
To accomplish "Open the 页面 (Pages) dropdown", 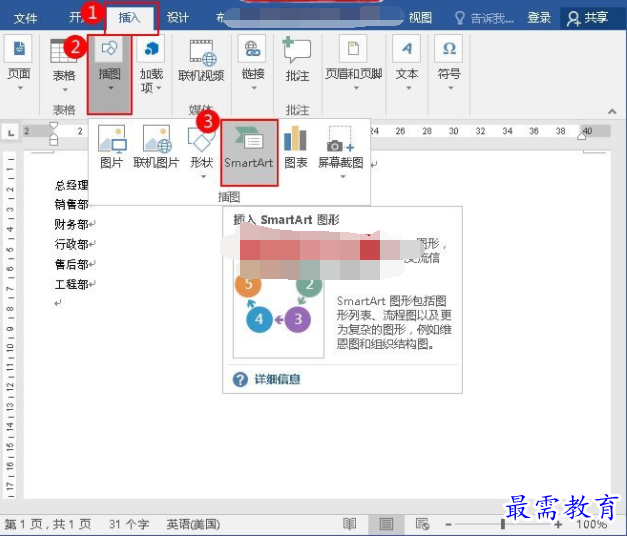I will (19, 63).
